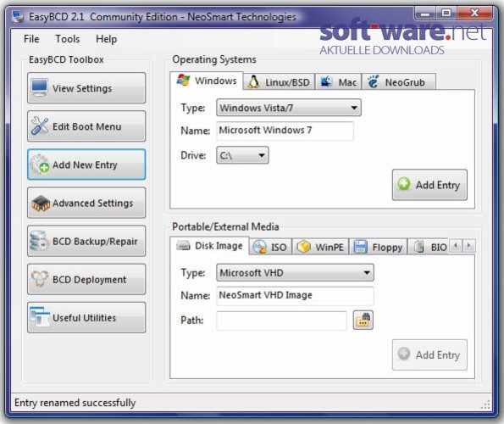Click the empty Path input field
504x424 pixels.
281,321
